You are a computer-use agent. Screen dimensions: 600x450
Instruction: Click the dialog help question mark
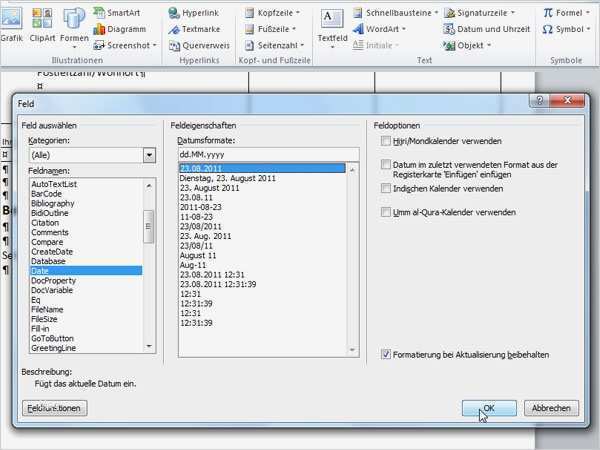540,101
